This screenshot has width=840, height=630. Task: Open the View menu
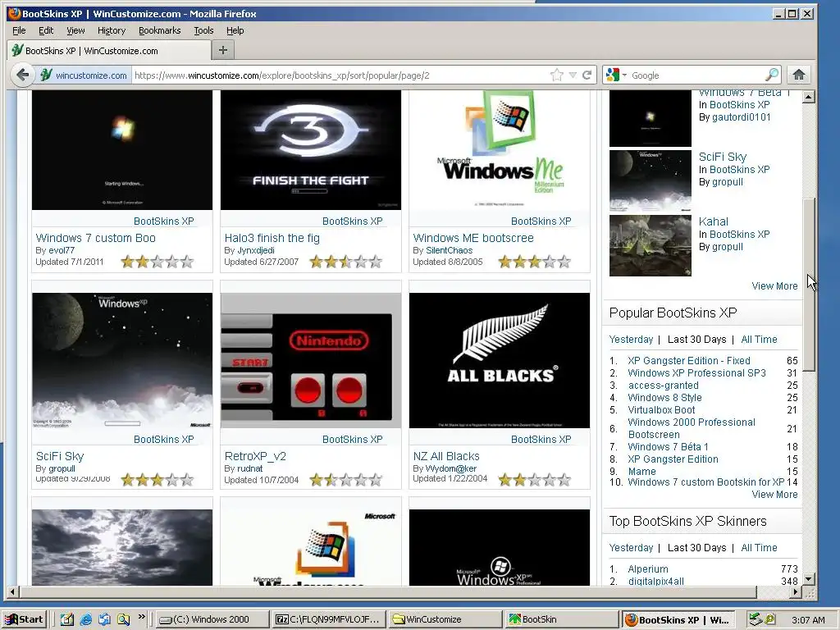click(x=75, y=30)
